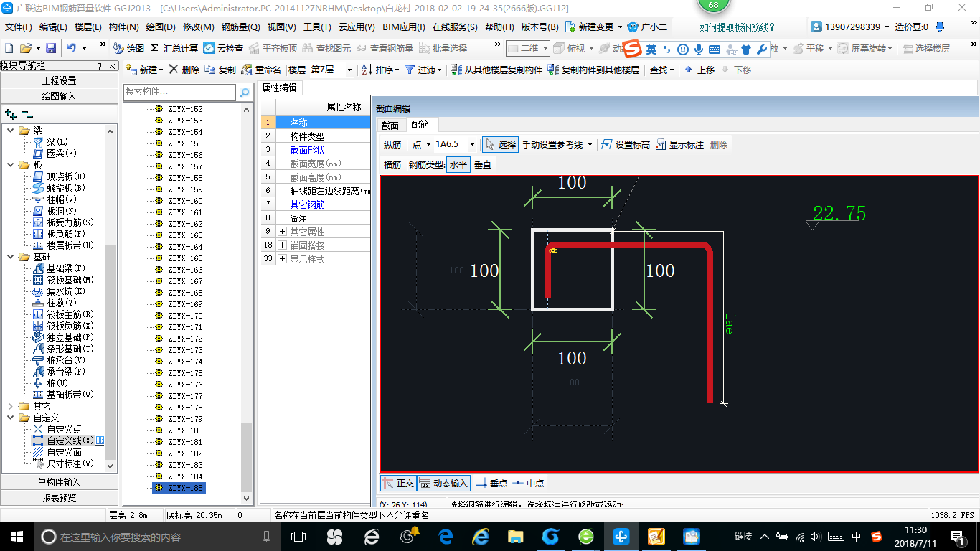Start 云检查 cloud check

223,48
